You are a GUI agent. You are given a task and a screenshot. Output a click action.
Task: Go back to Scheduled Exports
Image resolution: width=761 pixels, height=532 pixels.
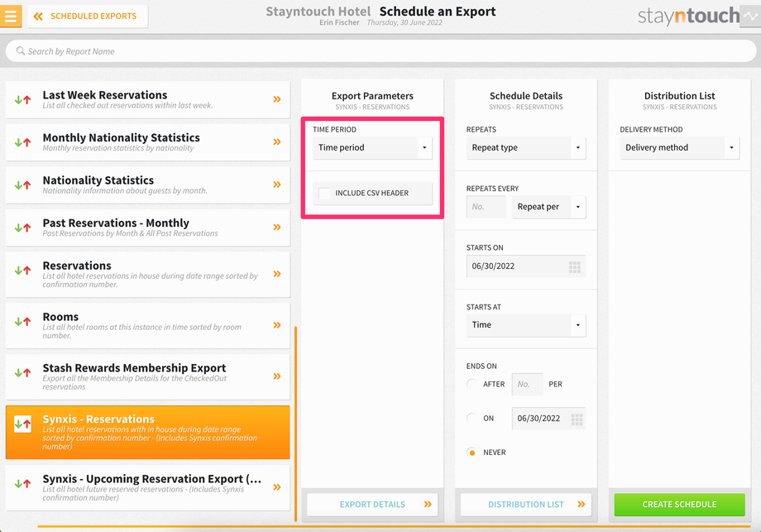88,17
